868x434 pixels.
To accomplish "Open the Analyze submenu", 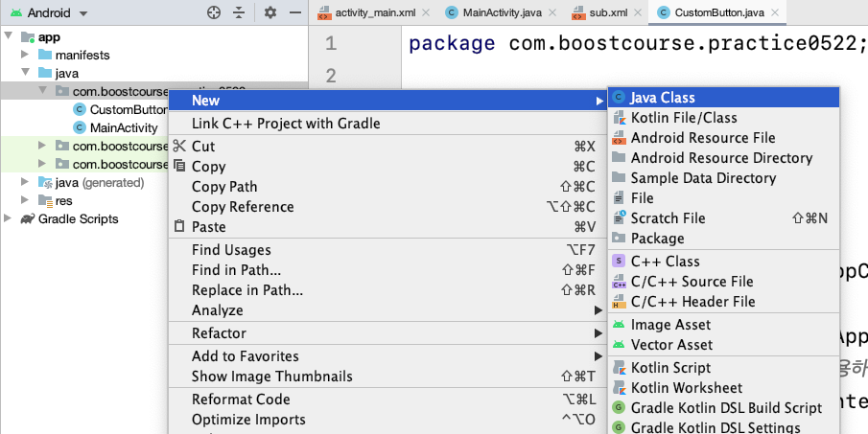I will click(x=387, y=310).
